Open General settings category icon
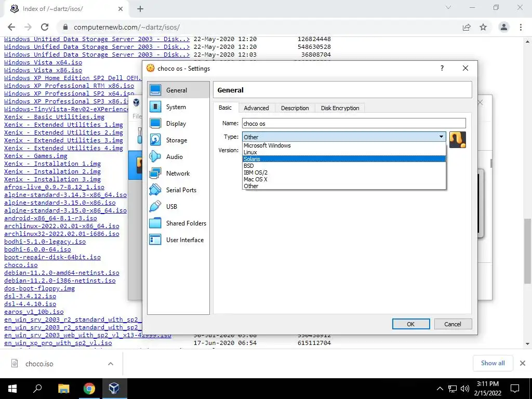This screenshot has width=532, height=399. (x=155, y=90)
